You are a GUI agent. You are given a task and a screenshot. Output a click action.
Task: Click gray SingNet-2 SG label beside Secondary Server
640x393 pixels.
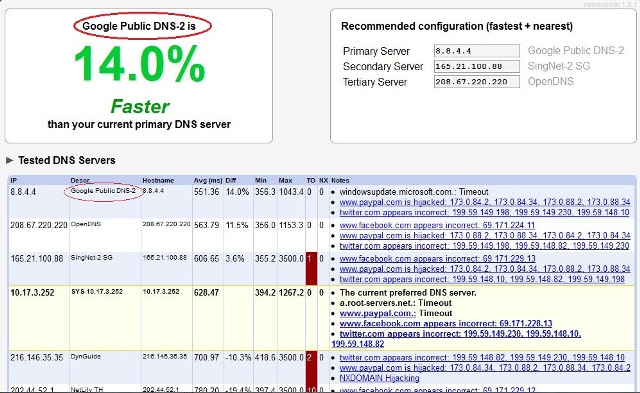click(x=559, y=66)
